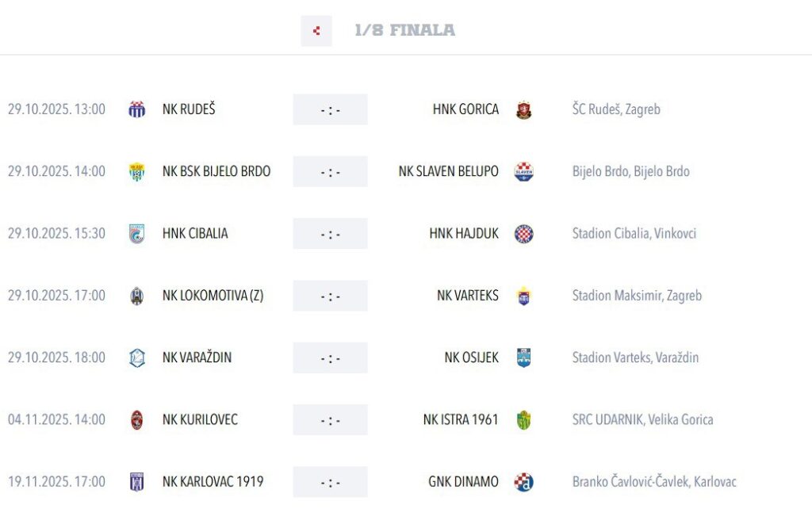Click the NK Karlovac 1919 crest
This screenshot has height=509, width=812.
pyautogui.click(x=137, y=482)
